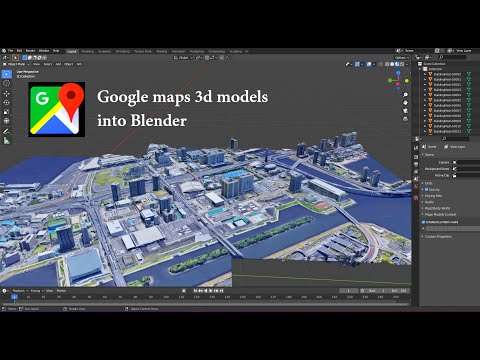Select the Transform tool
Image resolution: width=480 pixels, height=360 pixels.
[x=7, y=121]
